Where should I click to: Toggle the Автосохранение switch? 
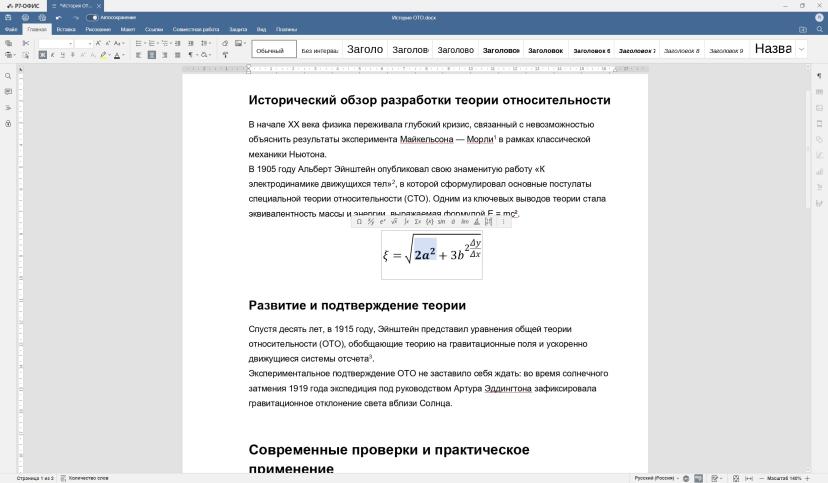point(92,18)
